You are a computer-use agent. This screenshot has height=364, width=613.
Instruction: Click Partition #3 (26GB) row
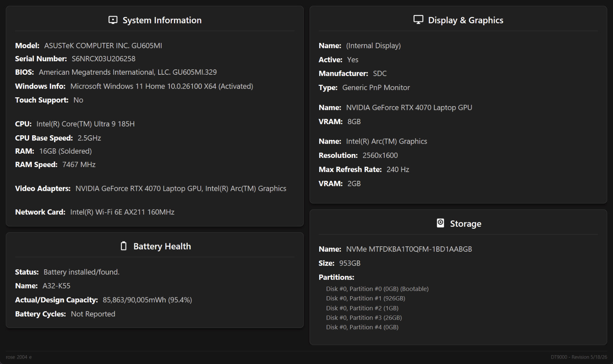[x=364, y=318]
